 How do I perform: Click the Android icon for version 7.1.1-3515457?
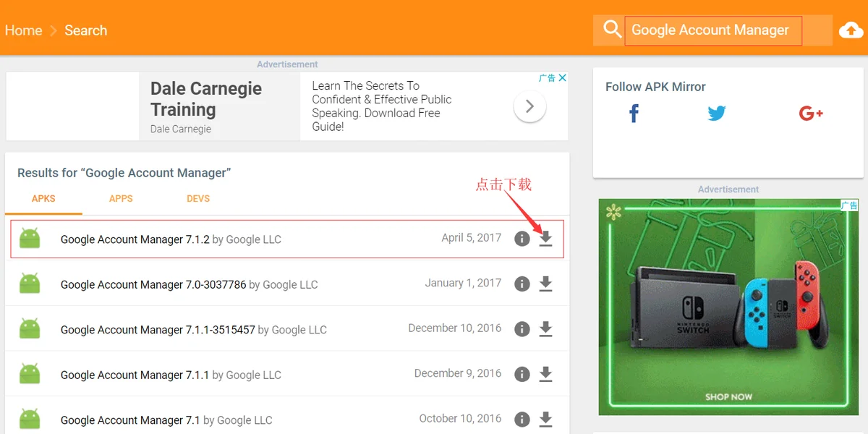30,329
